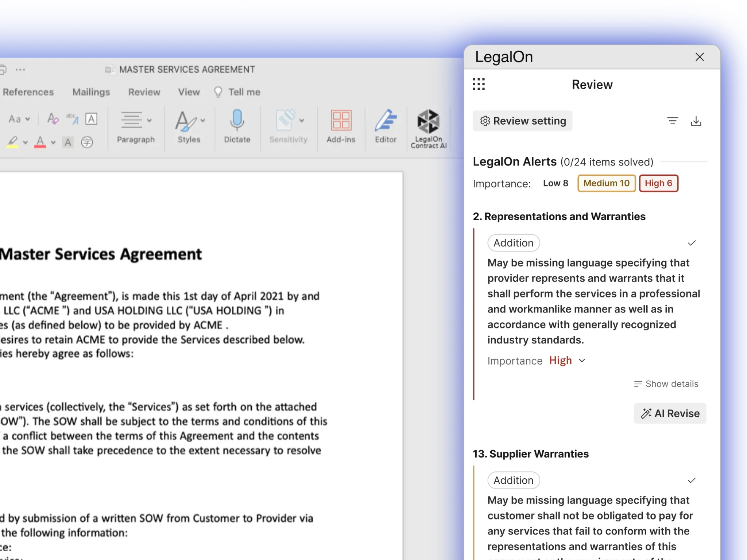Viewport: 747px width, 560px height.
Task: Open the LegalOn Contract AI add-in
Action: [x=429, y=129]
